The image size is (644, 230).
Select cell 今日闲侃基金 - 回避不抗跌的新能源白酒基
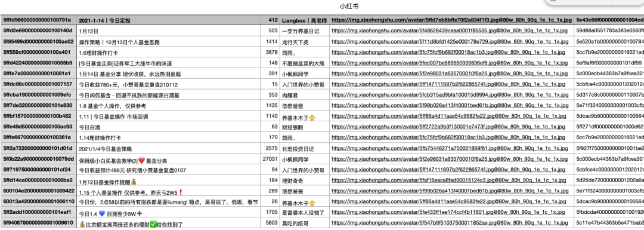(x=168, y=95)
